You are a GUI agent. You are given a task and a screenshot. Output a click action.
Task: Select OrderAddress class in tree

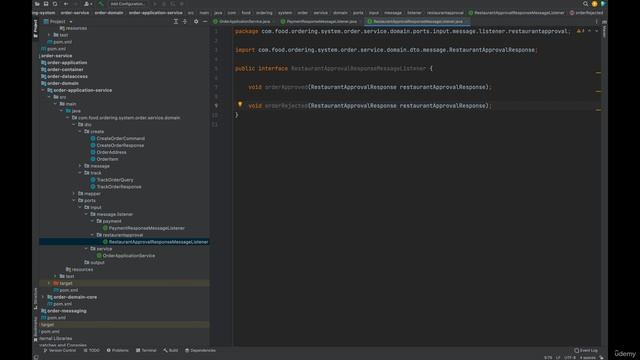(x=108, y=152)
